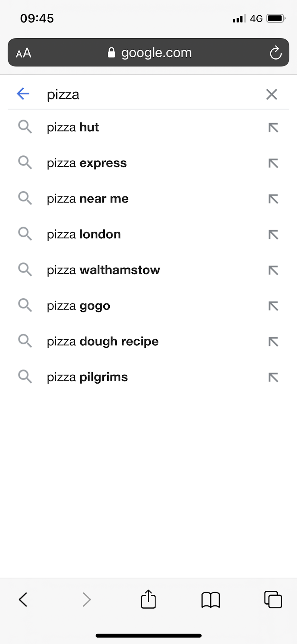
Task: Go back with Safari's bottom back chevron
Action: [x=23, y=599]
